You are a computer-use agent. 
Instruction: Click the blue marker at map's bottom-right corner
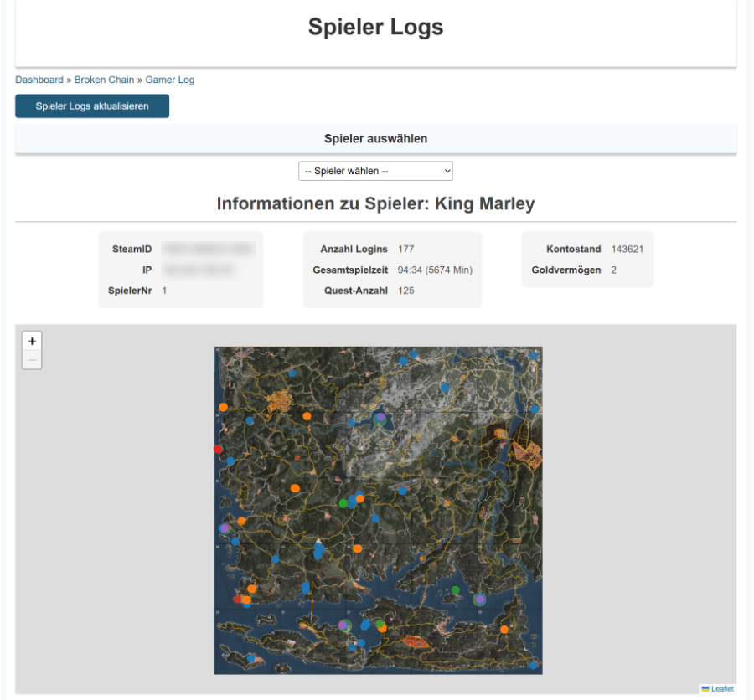pos(533,666)
